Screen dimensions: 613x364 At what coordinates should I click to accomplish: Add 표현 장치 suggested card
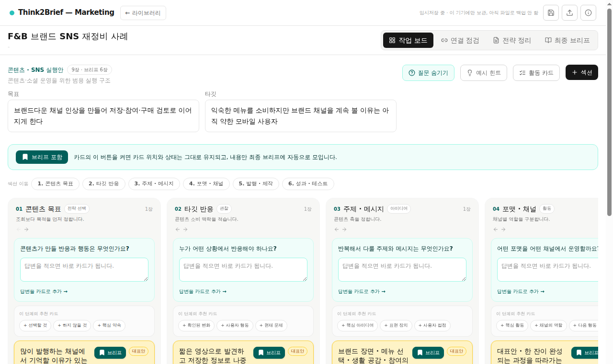pos(396,326)
